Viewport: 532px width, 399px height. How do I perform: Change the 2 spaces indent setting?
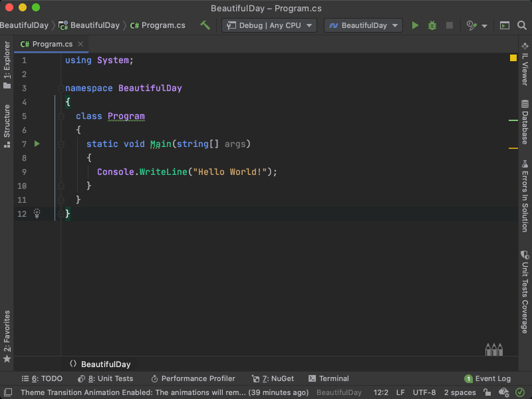point(460,392)
